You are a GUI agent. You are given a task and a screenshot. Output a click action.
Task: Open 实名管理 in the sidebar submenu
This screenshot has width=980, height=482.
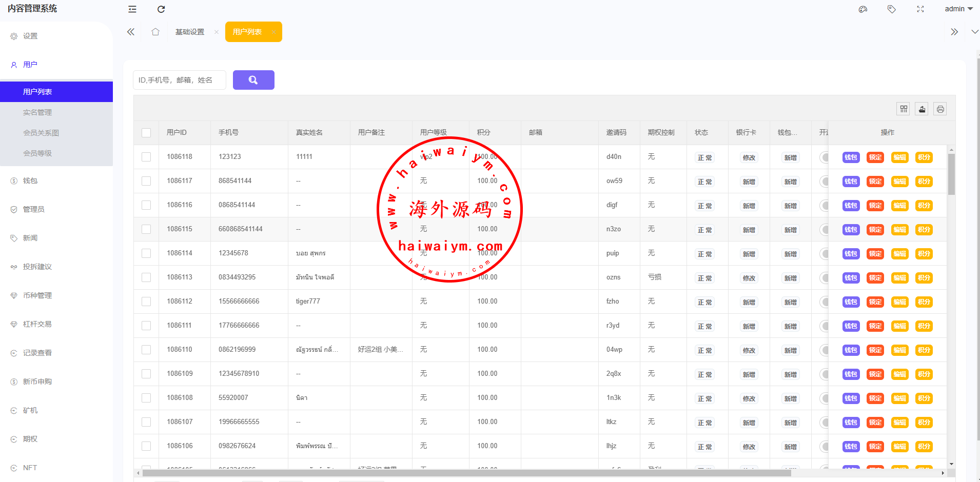[x=37, y=112]
